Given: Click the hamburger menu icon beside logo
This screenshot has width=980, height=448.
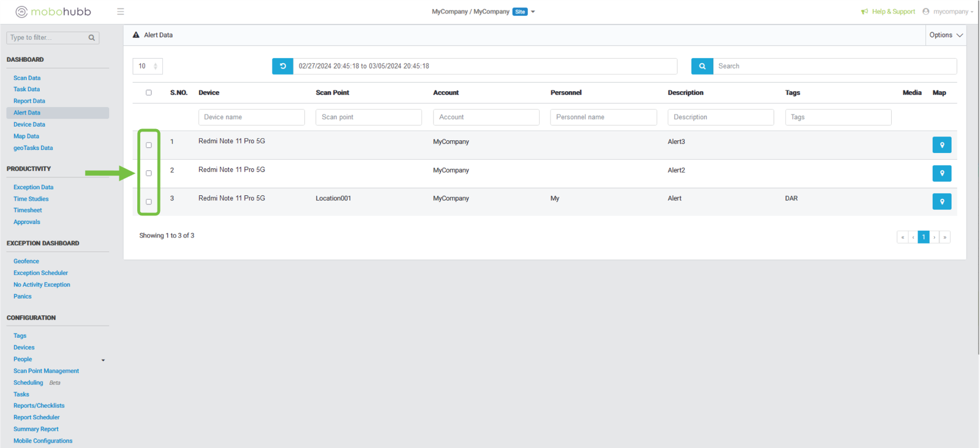Looking at the screenshot, I should click(x=121, y=12).
